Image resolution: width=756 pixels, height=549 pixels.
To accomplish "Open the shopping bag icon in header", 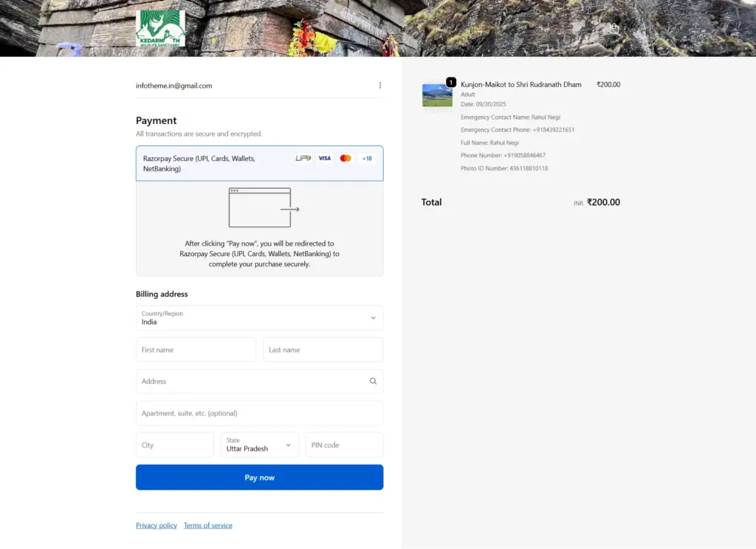I will pos(614,29).
